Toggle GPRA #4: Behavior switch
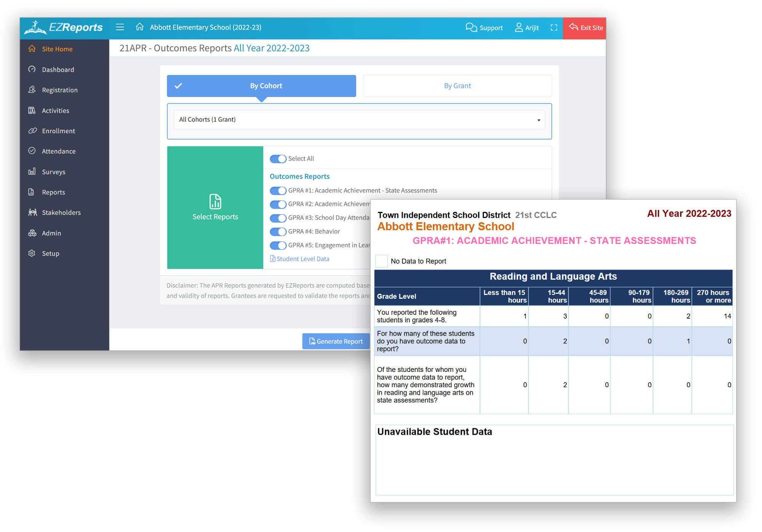Image resolution: width=762 pixels, height=532 pixels. coord(278,231)
